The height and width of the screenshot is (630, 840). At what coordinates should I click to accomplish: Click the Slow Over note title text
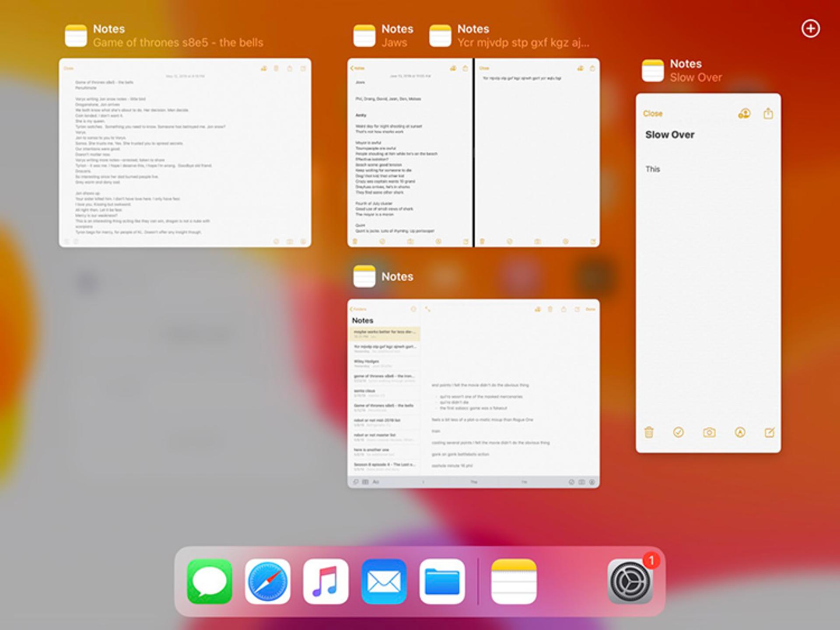tap(670, 135)
